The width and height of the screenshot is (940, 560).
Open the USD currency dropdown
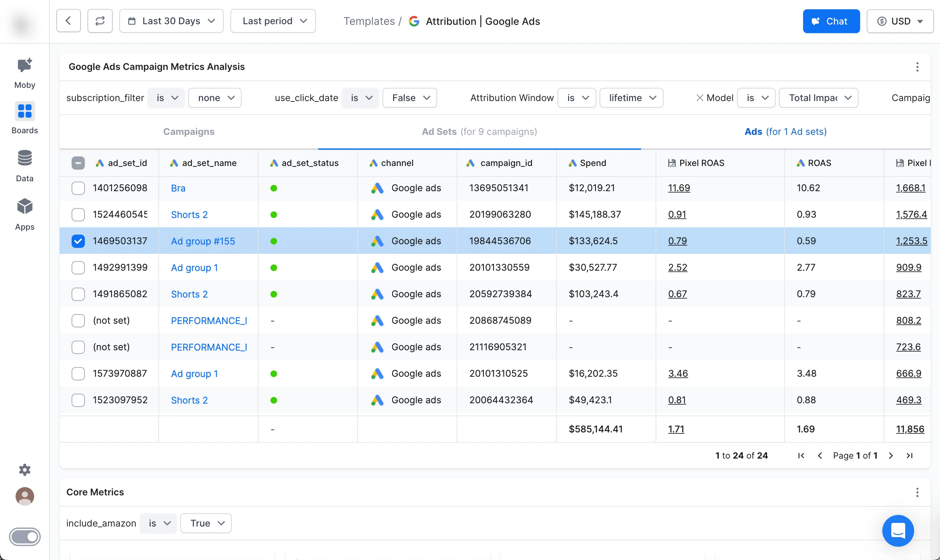(900, 21)
